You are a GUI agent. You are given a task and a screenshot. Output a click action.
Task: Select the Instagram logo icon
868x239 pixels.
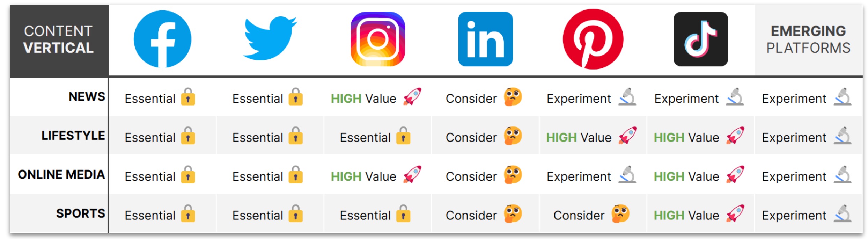[x=378, y=39]
